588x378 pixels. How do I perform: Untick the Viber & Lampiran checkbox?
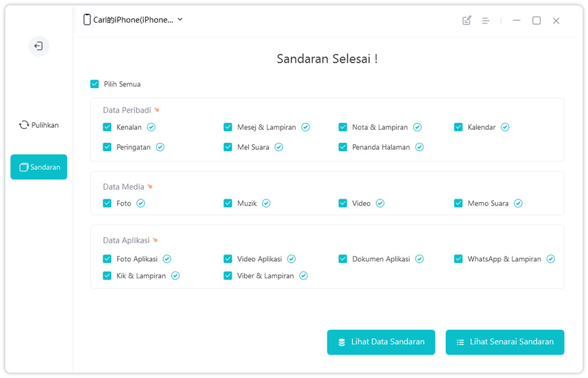click(228, 276)
